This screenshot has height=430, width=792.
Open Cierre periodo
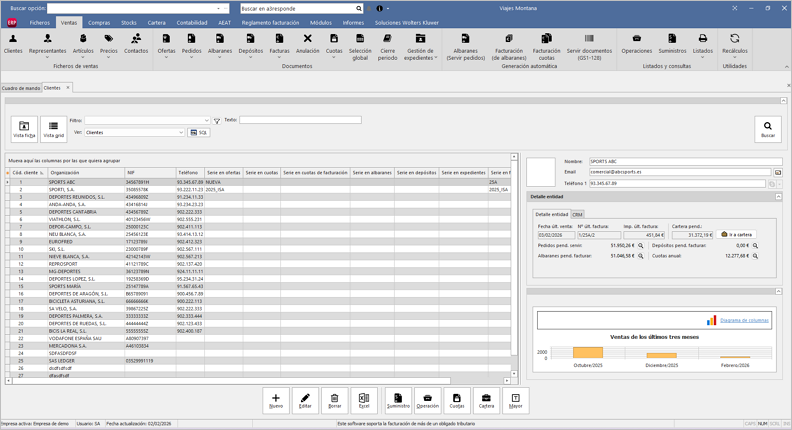[387, 47]
